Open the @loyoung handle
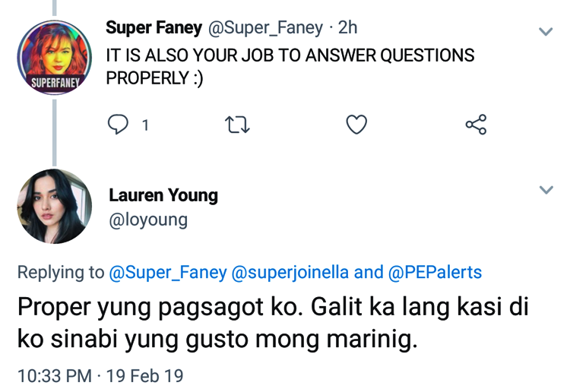 (x=148, y=220)
